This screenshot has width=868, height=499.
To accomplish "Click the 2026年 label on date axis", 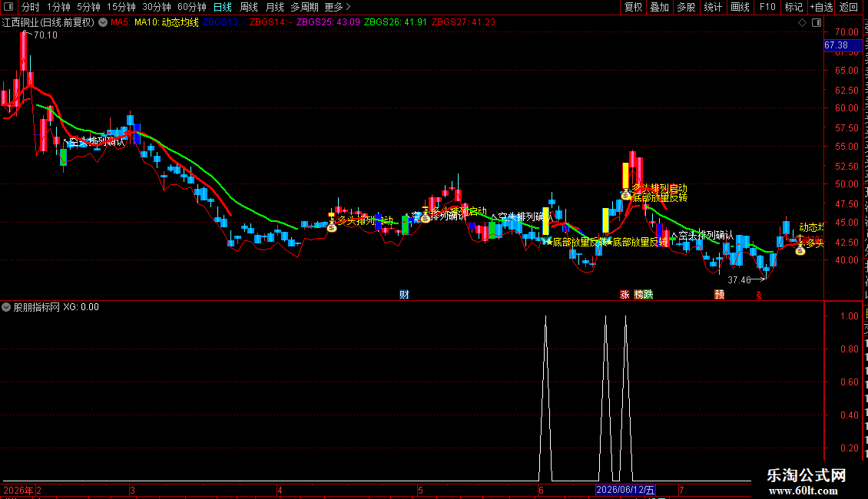I will [x=18, y=490].
